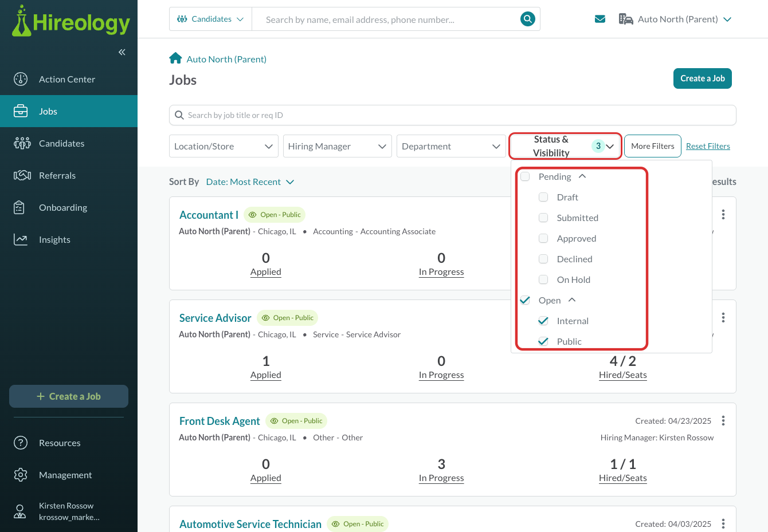Click the Onboarding clipboard icon
Image resolution: width=768 pixels, height=532 pixels.
(x=19, y=207)
